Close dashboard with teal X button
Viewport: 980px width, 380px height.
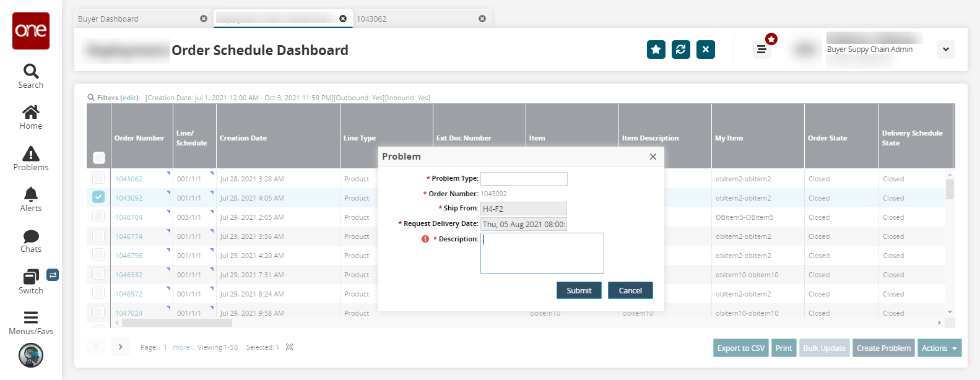coord(706,50)
